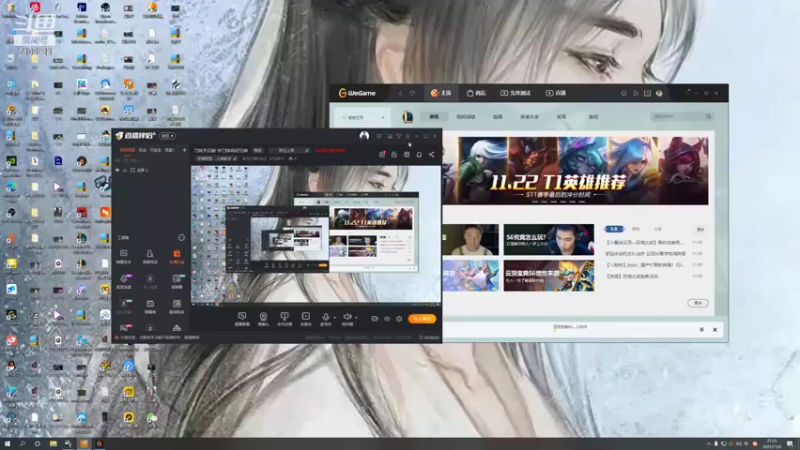Refresh the WeGame page
This screenshot has height=450, width=800.
click(x=412, y=93)
